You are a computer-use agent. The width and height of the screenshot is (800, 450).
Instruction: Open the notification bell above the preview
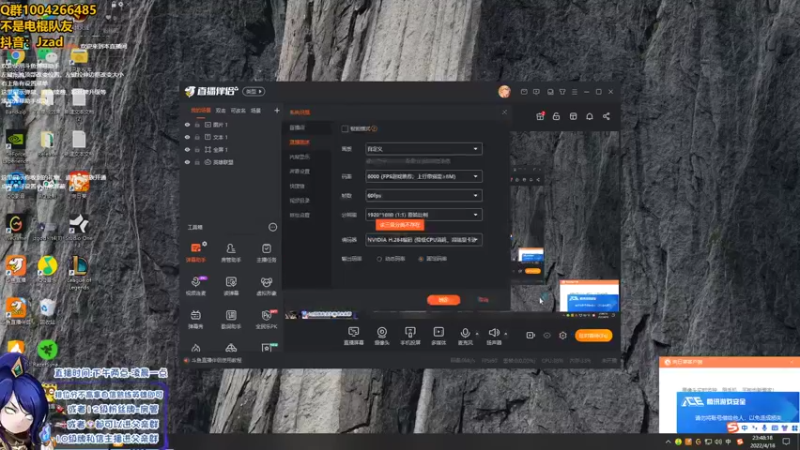coord(589,116)
